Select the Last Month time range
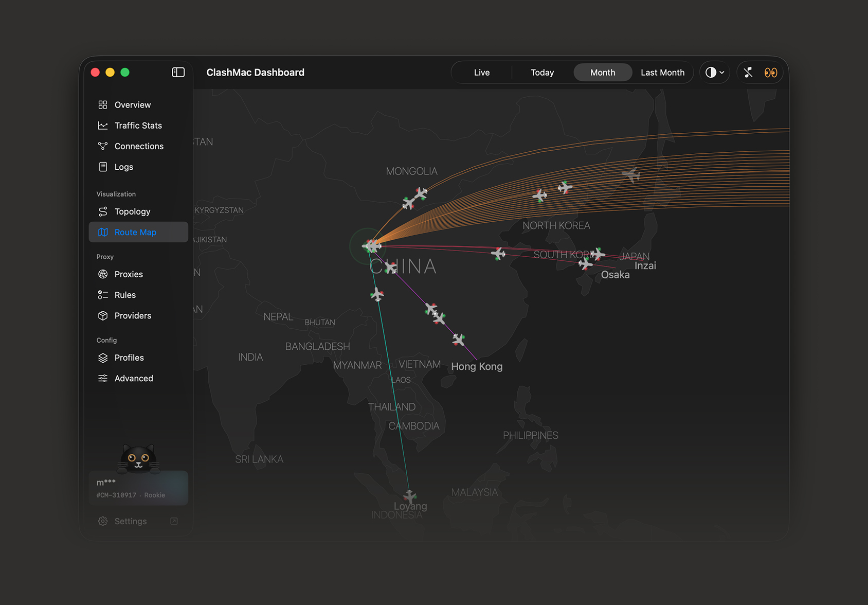868x605 pixels. pyautogui.click(x=662, y=73)
